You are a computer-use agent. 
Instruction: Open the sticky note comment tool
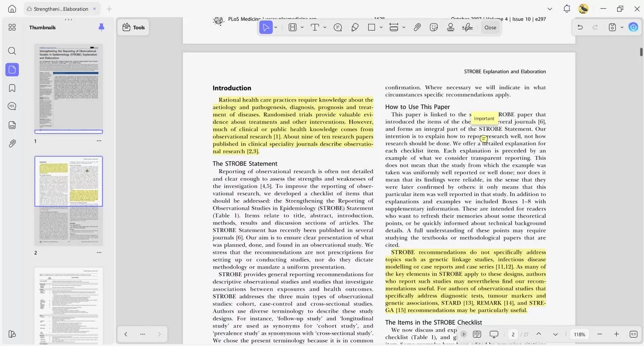(x=338, y=27)
